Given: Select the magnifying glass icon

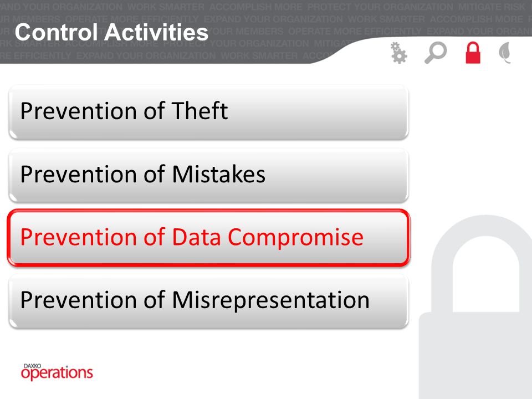Looking at the screenshot, I should point(436,53).
